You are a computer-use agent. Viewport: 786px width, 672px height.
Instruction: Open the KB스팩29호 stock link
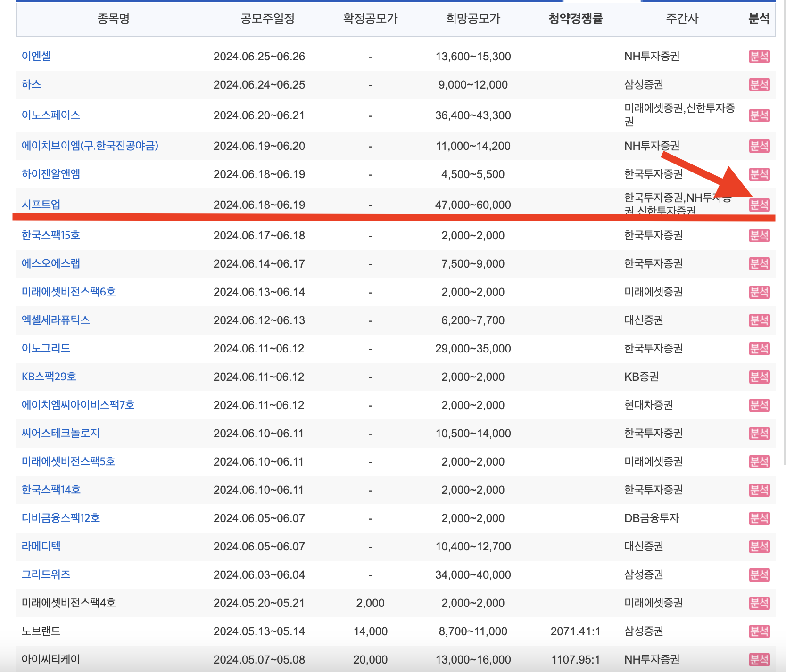[49, 377]
